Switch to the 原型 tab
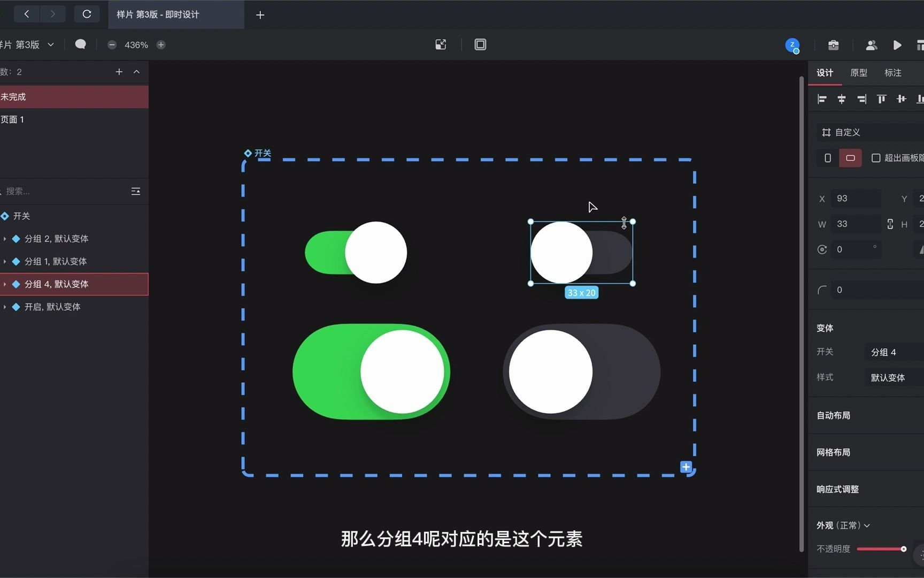Image resolution: width=924 pixels, height=578 pixels. [x=859, y=73]
